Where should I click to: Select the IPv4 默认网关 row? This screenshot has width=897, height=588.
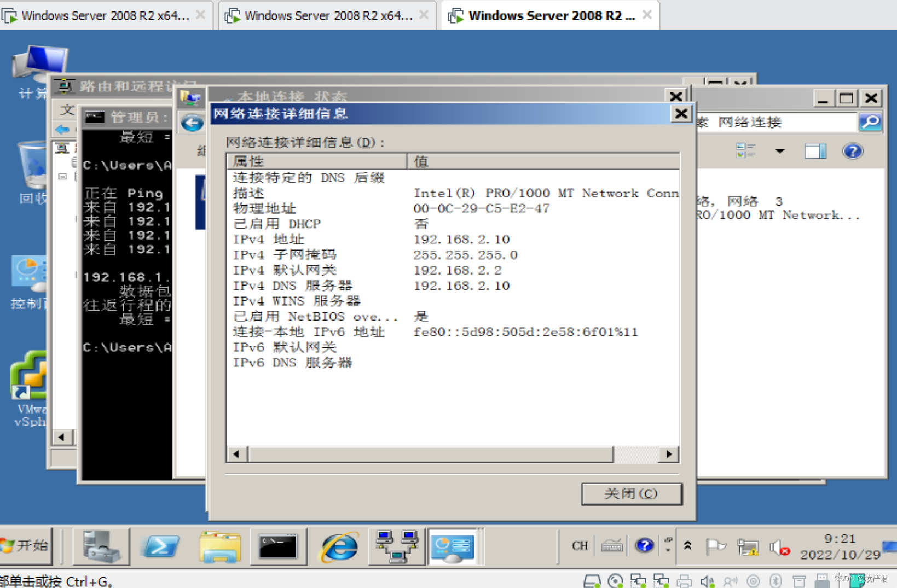pyautogui.click(x=453, y=270)
